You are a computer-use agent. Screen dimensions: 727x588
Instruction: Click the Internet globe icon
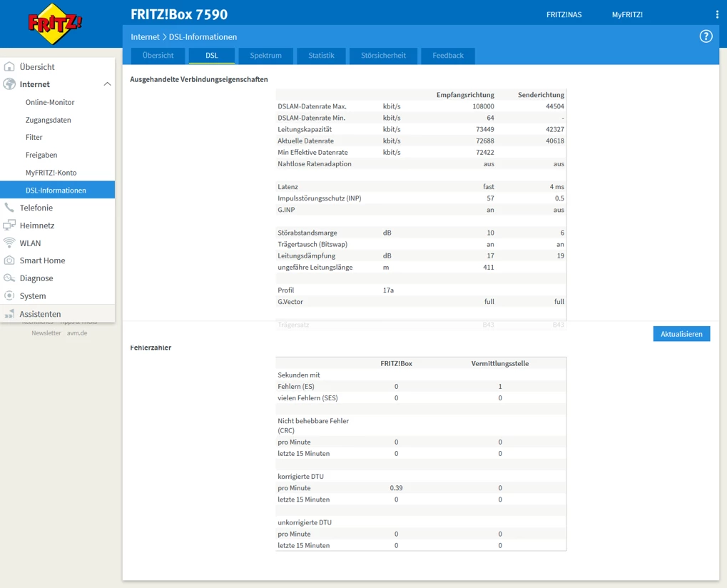pos(9,84)
